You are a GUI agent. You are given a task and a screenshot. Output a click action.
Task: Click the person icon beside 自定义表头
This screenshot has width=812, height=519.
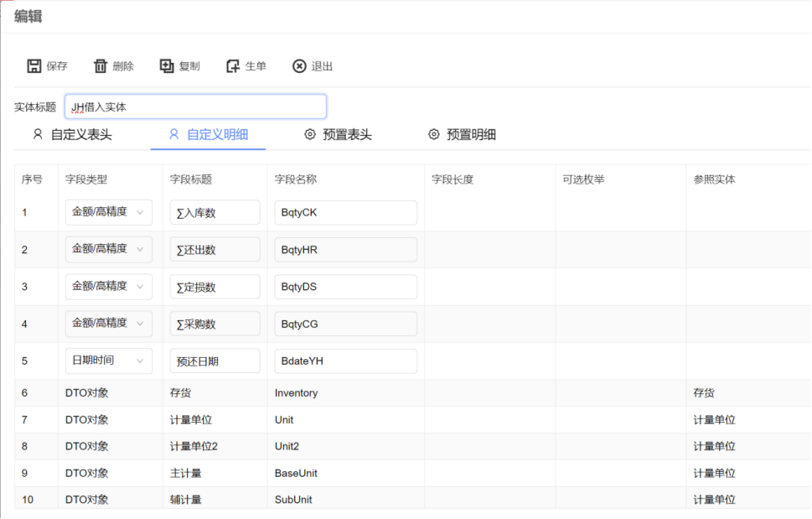[36, 134]
